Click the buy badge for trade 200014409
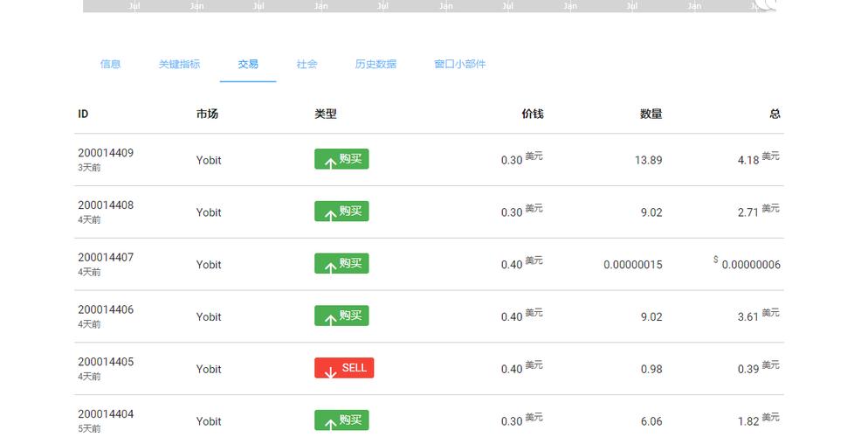Viewport: 868px width, 437px height. pyautogui.click(x=341, y=159)
